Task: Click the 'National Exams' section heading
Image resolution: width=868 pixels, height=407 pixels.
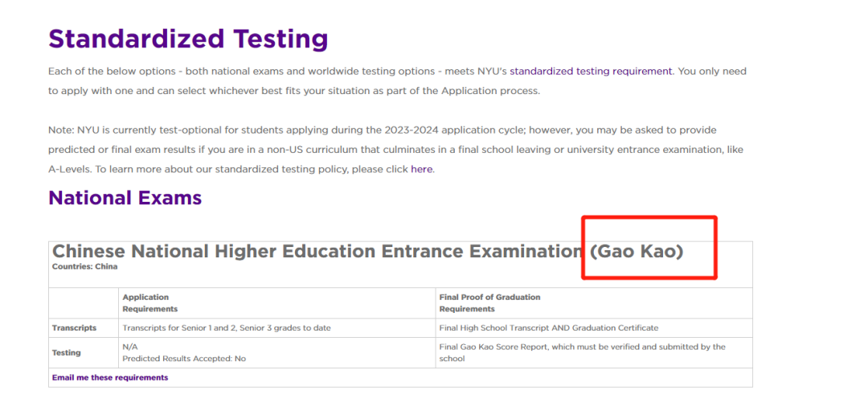Action: pos(125,198)
